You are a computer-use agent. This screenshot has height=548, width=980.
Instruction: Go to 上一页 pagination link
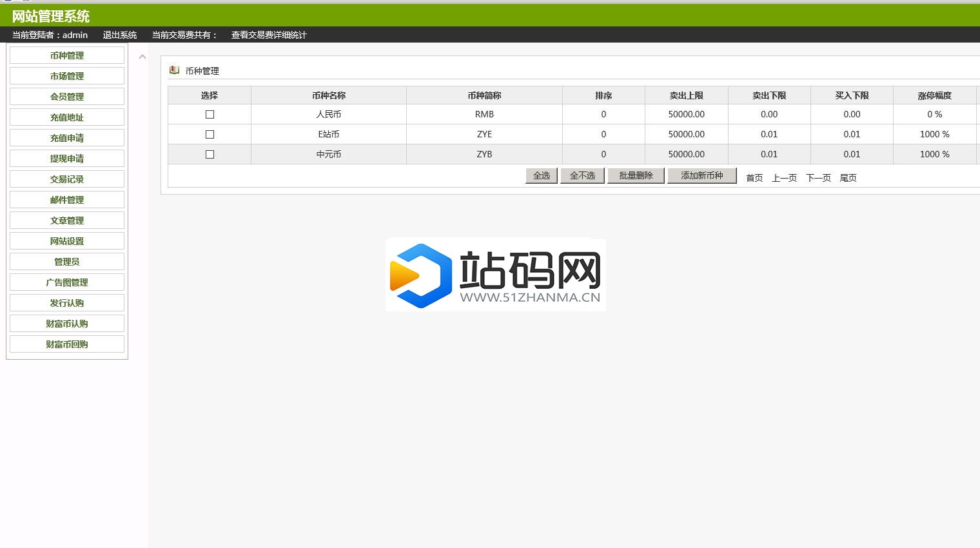pos(785,178)
